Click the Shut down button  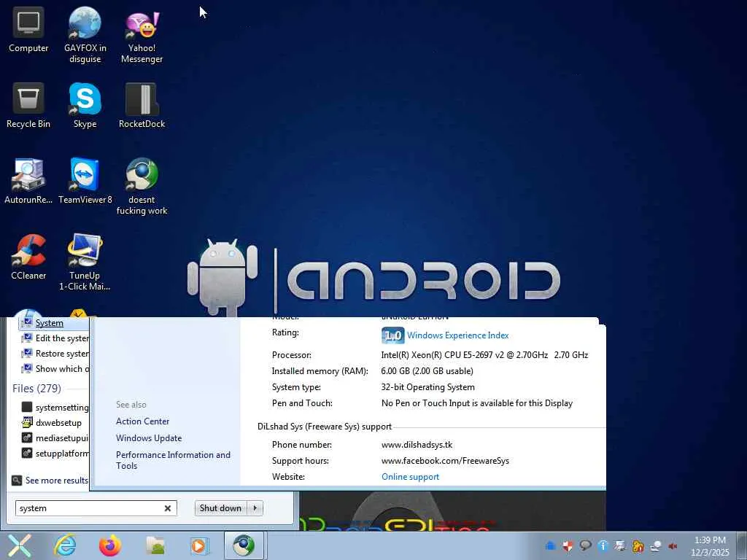(x=220, y=508)
